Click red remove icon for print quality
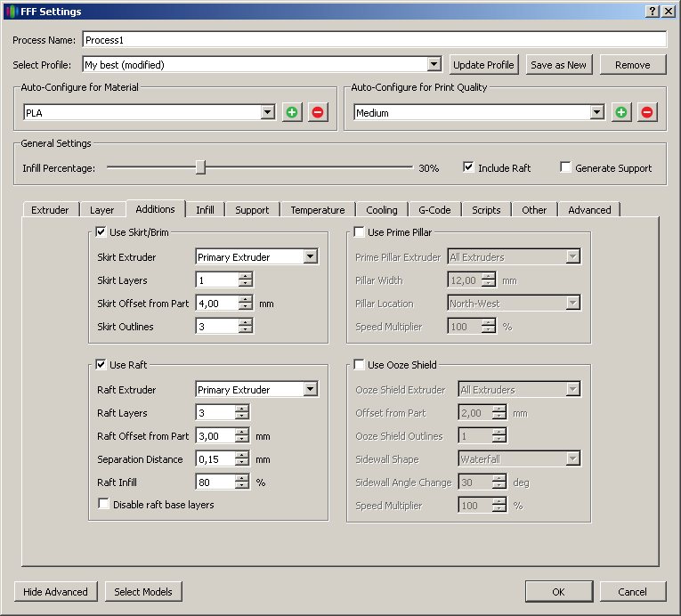 click(647, 112)
